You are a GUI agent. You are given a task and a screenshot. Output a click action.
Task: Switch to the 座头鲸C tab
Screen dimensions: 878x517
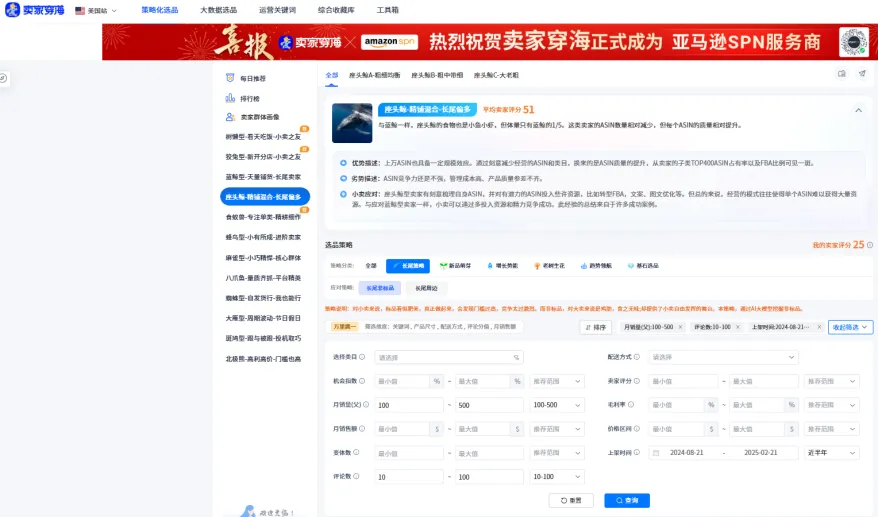[496, 75]
